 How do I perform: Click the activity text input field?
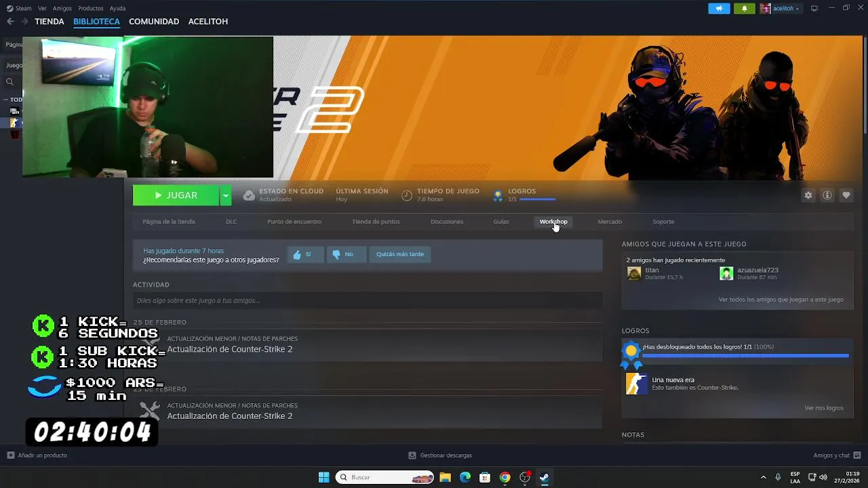click(368, 300)
